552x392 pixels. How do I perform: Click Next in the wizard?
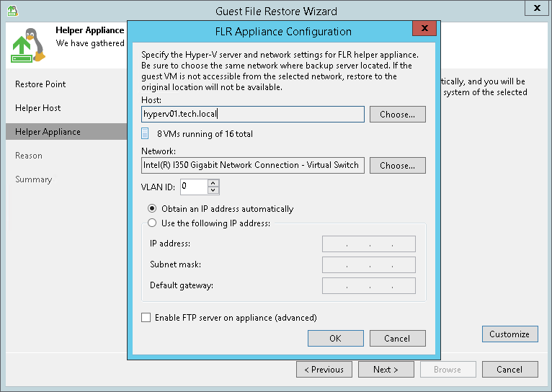pos(386,369)
